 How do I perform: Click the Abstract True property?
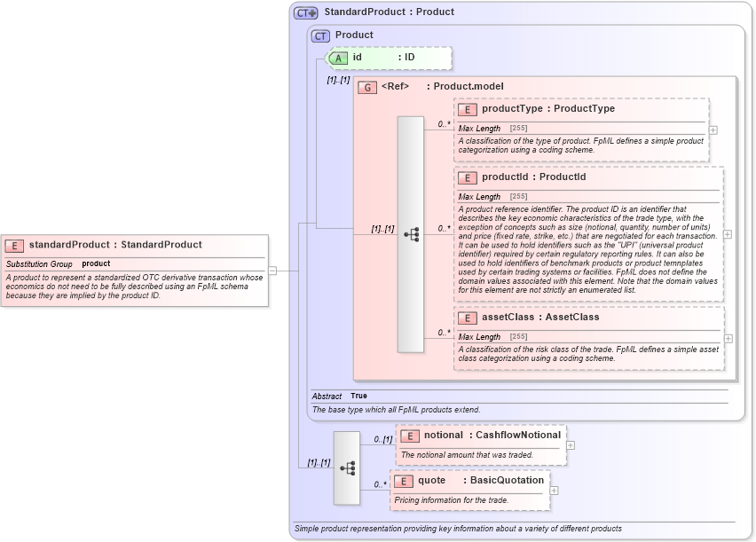coord(340,396)
